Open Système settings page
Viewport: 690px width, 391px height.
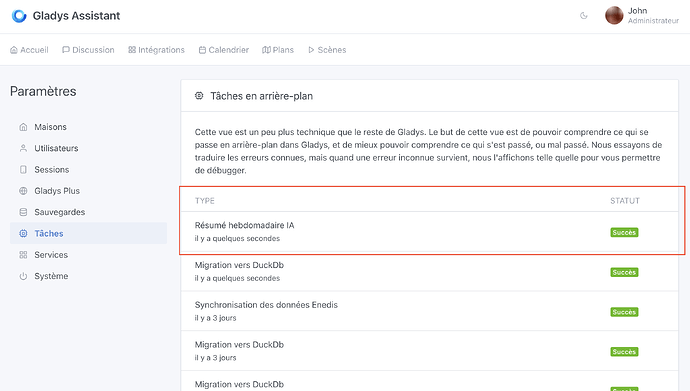point(88,276)
